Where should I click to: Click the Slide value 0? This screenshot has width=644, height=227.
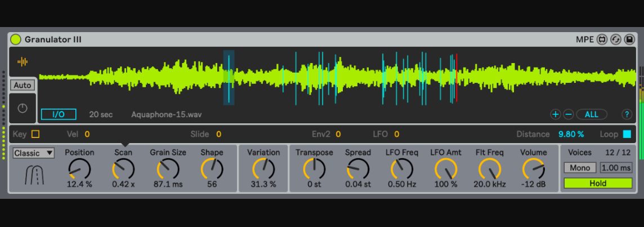[x=219, y=134]
